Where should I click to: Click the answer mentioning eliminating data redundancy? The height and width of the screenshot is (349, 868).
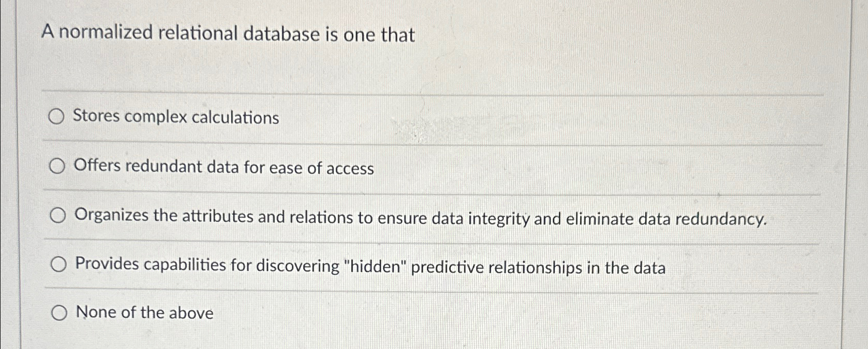[420, 218]
